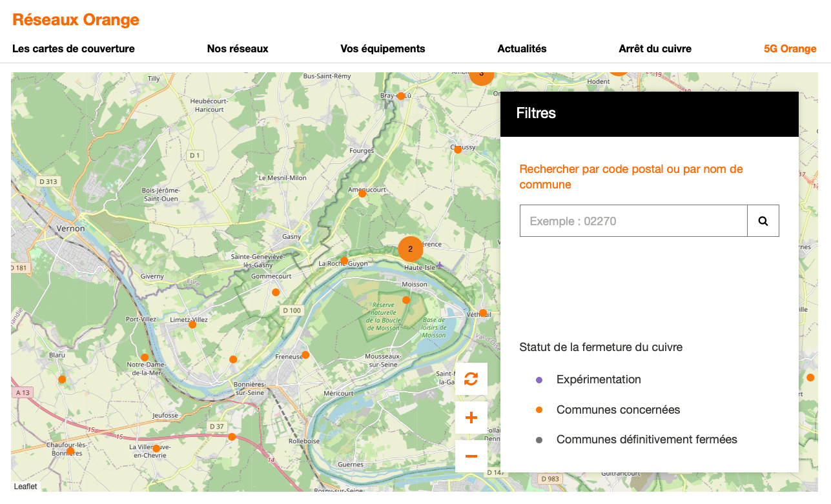831x504 pixels.
Task: Open the Nos réseaux menu
Action: (238, 48)
